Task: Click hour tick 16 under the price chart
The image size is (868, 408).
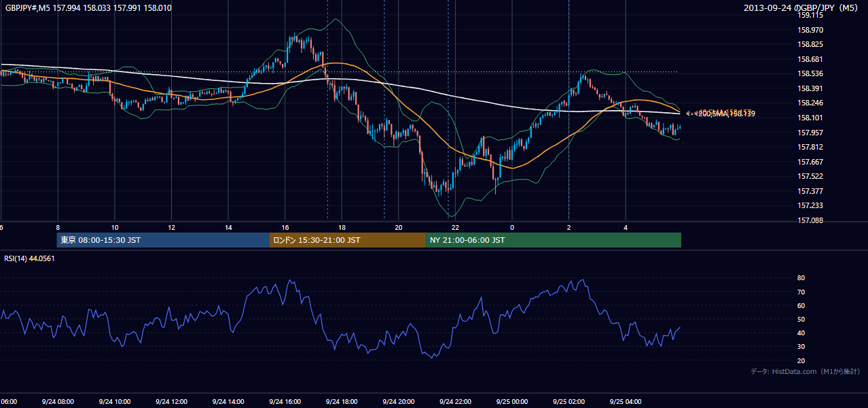Action: point(285,227)
